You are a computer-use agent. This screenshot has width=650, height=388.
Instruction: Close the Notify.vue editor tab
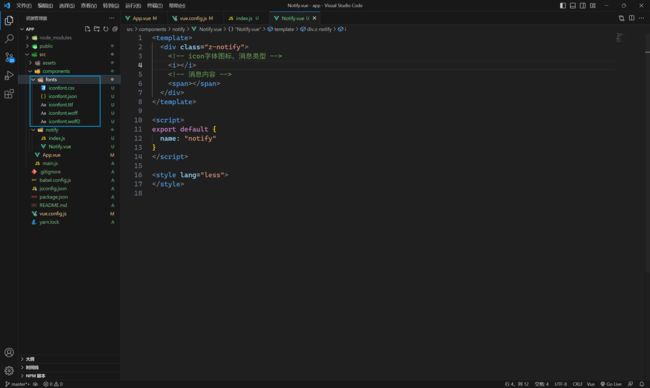pyautogui.click(x=315, y=18)
